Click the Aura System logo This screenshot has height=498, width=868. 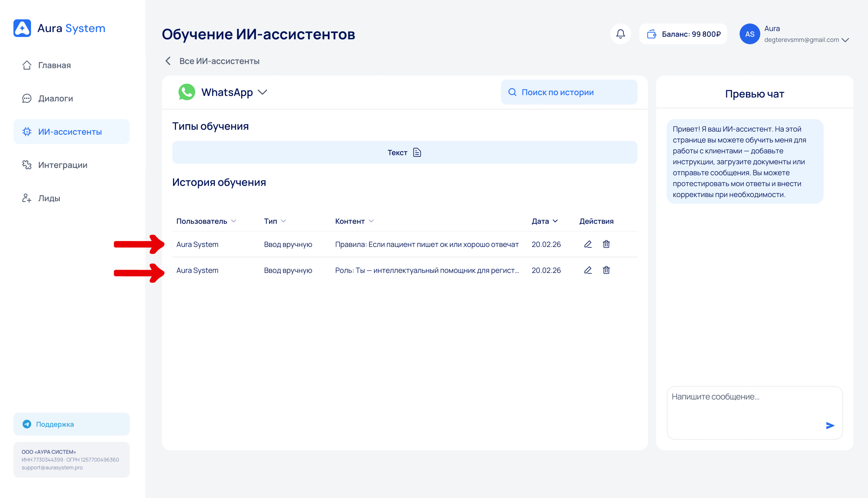(59, 28)
